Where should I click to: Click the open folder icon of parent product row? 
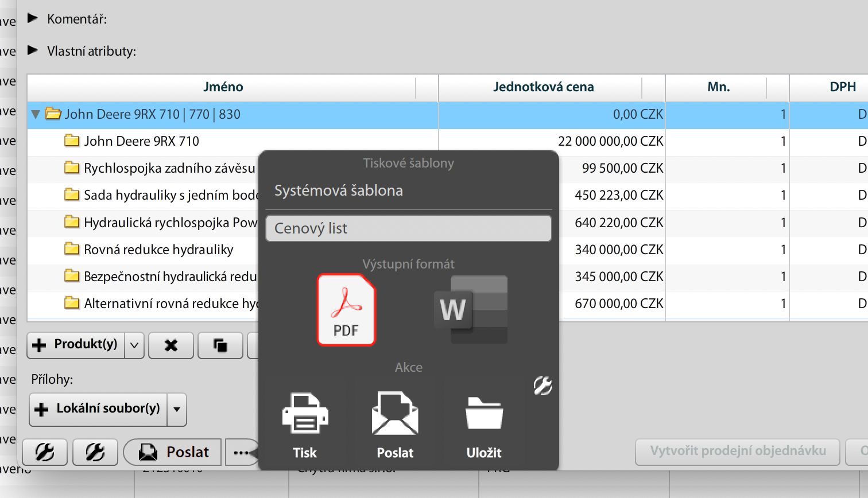coord(53,114)
